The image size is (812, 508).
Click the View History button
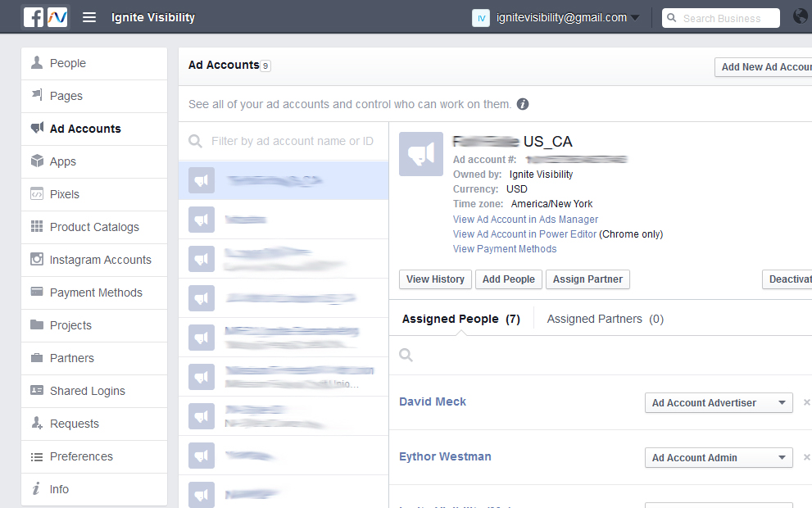pos(435,279)
